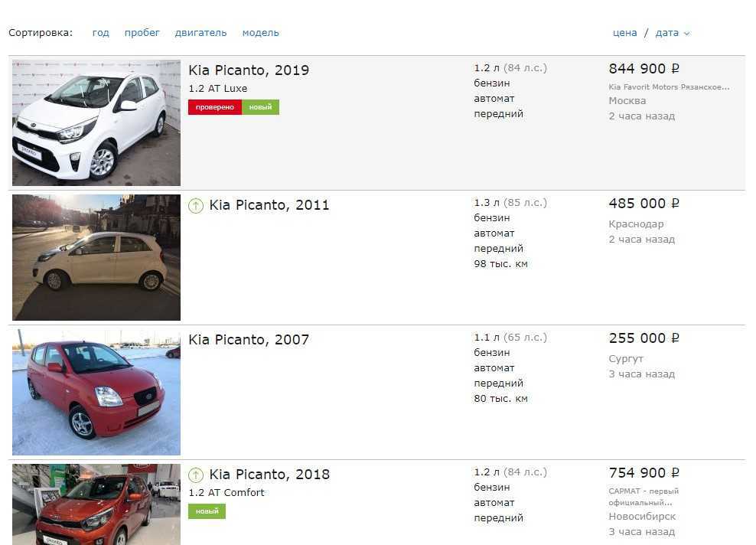This screenshot has width=756, height=545.
Task: Open the "Kia Picanto, 2007" listing title
Action: [249, 340]
